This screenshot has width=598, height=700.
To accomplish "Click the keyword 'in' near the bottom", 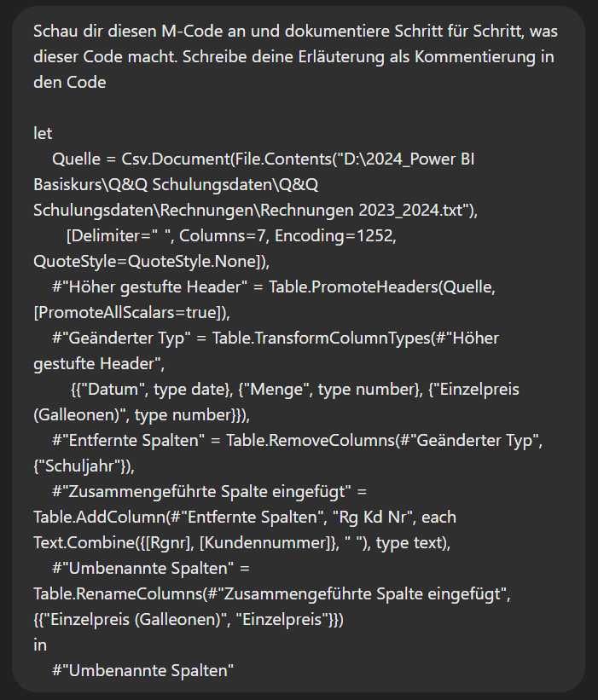I will pyautogui.click(x=40, y=645).
